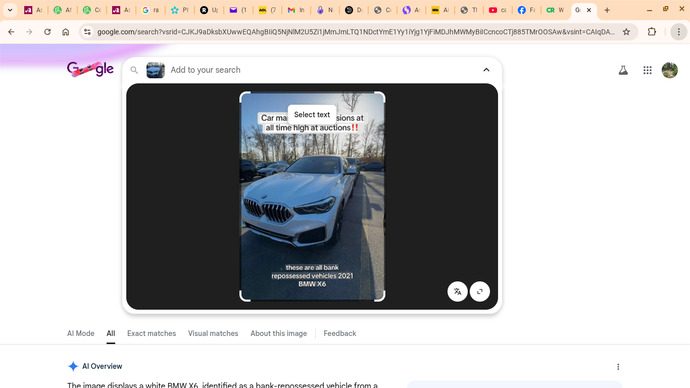Open the Google apps grid
Viewport: 690px width, 388px height.
coord(647,70)
